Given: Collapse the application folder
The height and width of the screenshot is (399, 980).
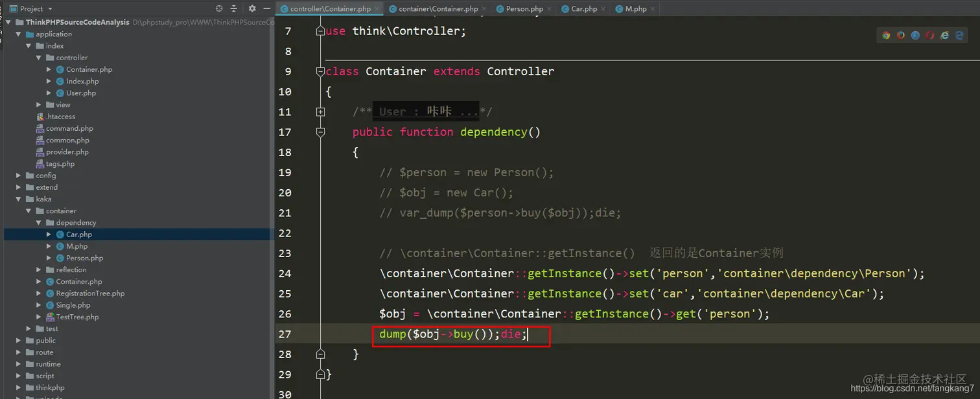Looking at the screenshot, I should 18,34.
